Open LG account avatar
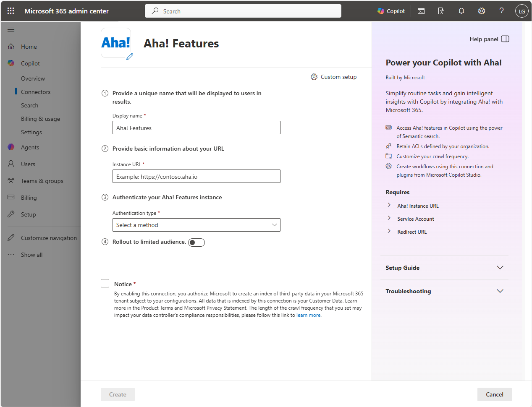This screenshot has width=532, height=407. tap(522, 11)
